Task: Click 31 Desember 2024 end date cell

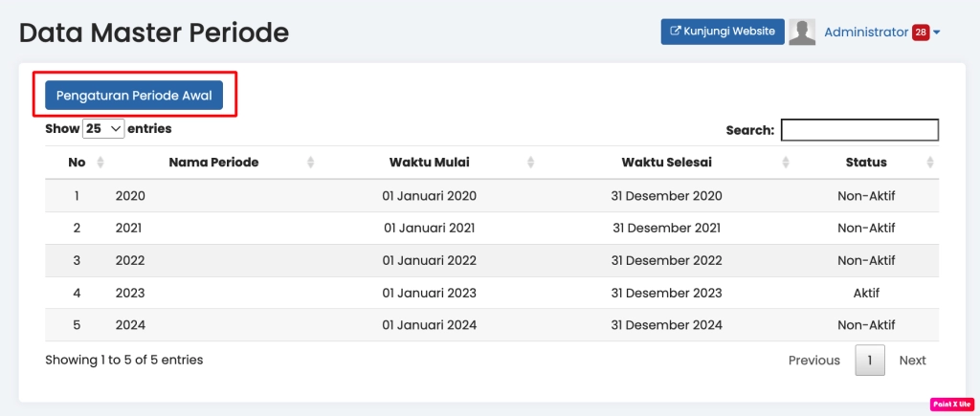Action: (666, 325)
